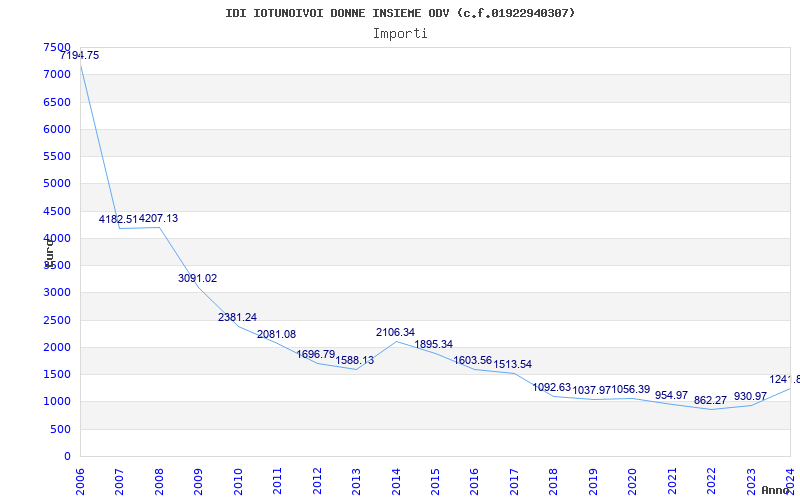Click the x-axis year 2006

point(80,482)
